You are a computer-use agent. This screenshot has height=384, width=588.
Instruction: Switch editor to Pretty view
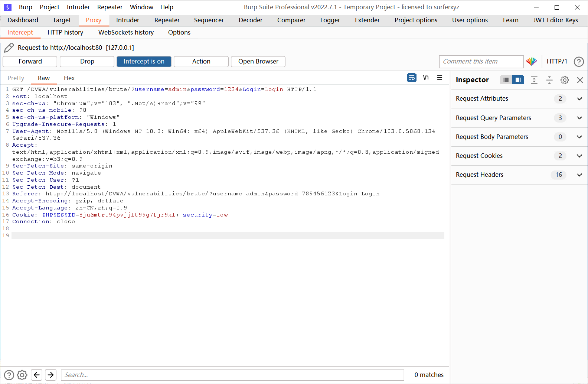(16, 78)
